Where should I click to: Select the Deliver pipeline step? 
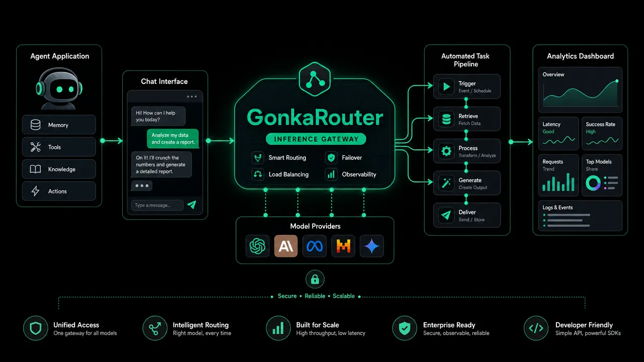[x=467, y=215]
